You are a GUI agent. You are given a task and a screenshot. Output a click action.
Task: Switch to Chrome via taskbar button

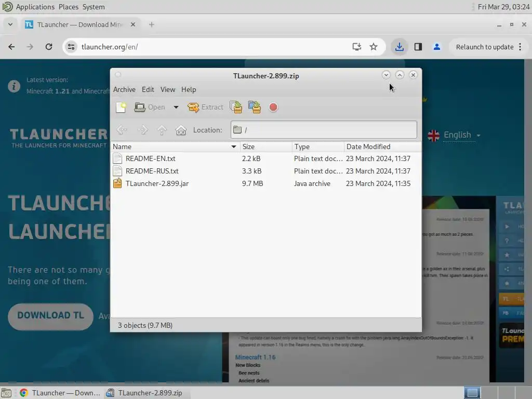coord(60,393)
